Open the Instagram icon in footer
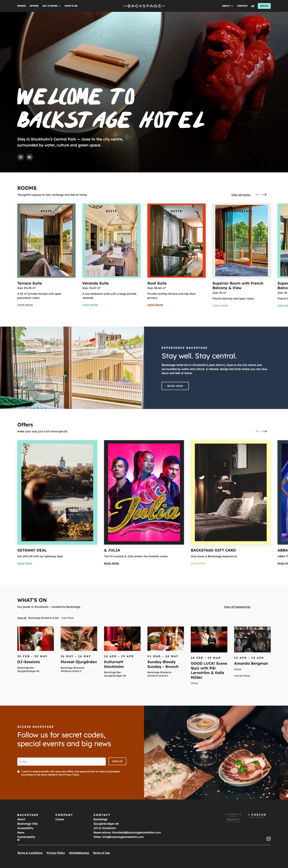 (269, 839)
